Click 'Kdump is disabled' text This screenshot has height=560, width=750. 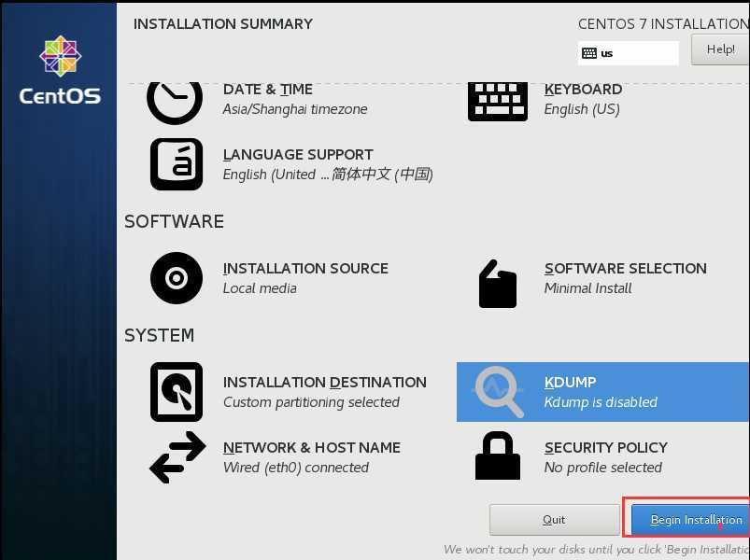pos(601,402)
